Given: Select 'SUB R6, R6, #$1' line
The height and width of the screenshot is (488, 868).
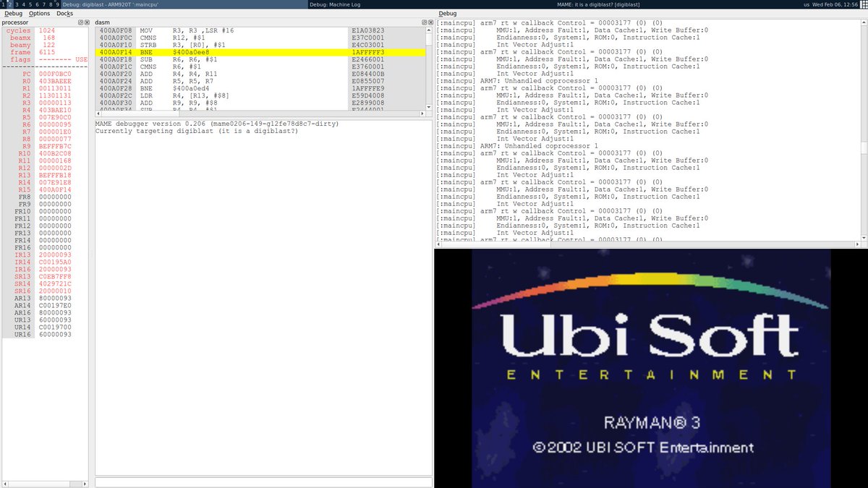Looking at the screenshot, I should tap(260, 60).
